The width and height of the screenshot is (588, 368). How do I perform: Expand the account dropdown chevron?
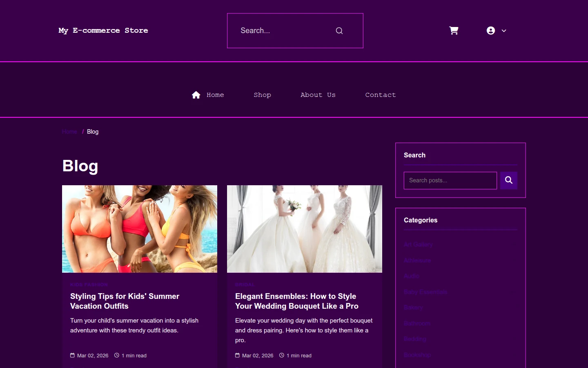[x=504, y=31]
